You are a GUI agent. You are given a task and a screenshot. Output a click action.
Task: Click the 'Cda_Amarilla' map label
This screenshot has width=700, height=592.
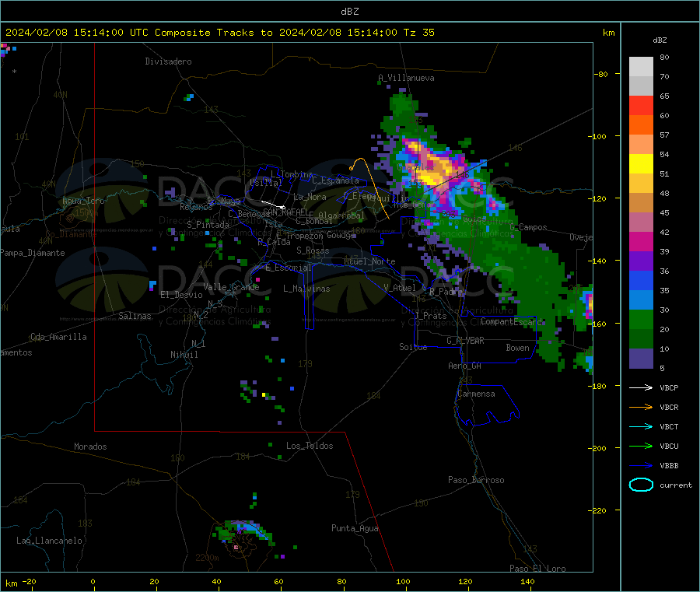click(x=58, y=337)
